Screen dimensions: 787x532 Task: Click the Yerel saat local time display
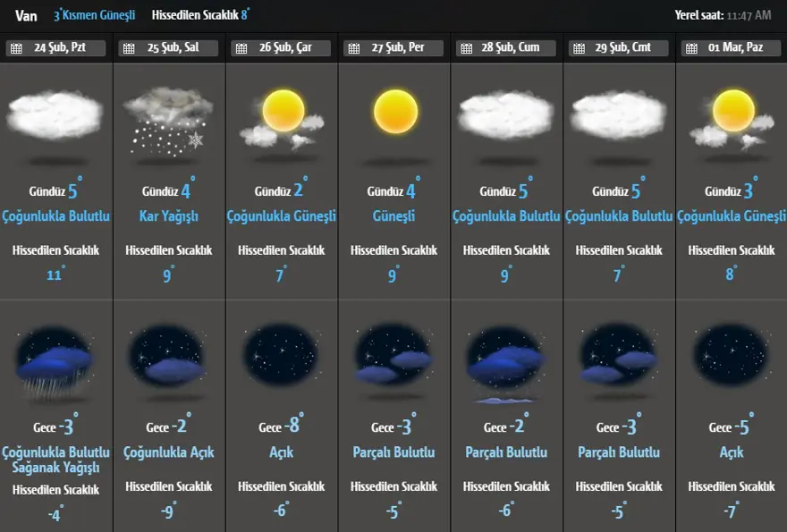(x=727, y=15)
